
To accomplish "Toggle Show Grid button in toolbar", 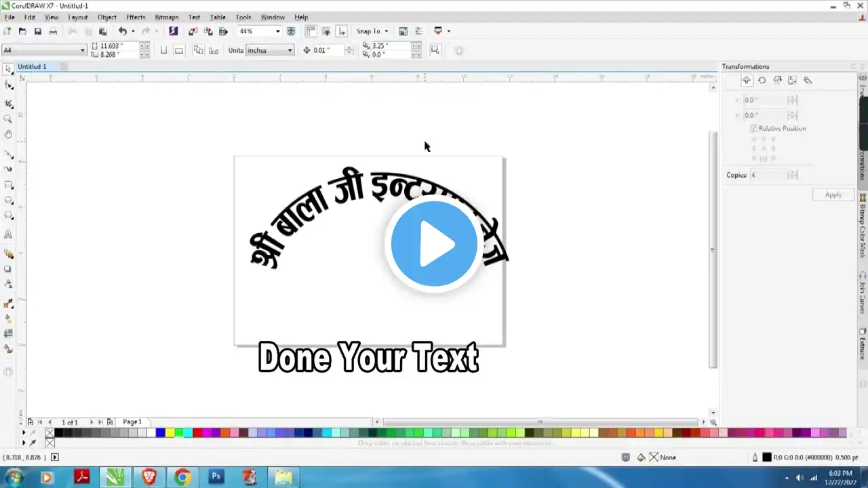I will [326, 31].
